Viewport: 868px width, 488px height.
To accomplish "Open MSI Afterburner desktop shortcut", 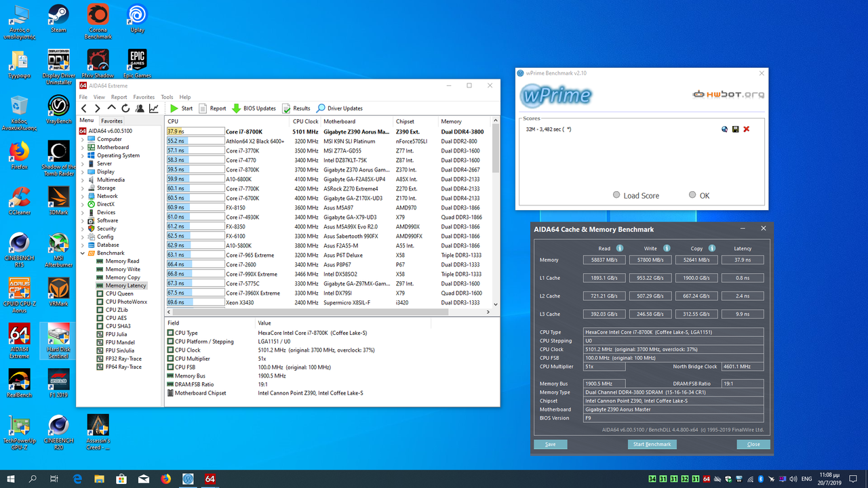I will (58, 250).
